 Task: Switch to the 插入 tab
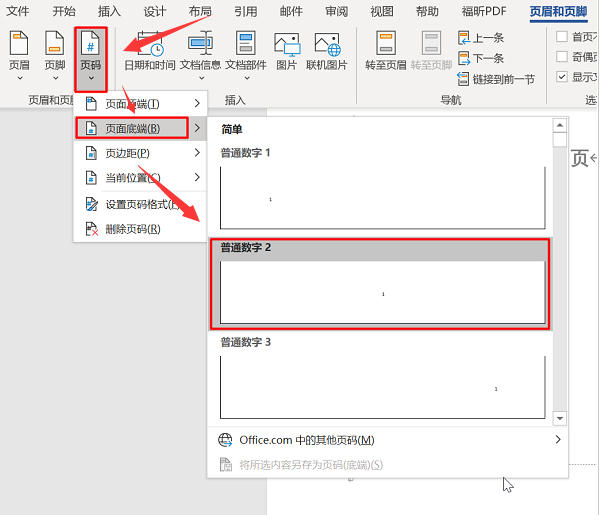click(x=109, y=12)
